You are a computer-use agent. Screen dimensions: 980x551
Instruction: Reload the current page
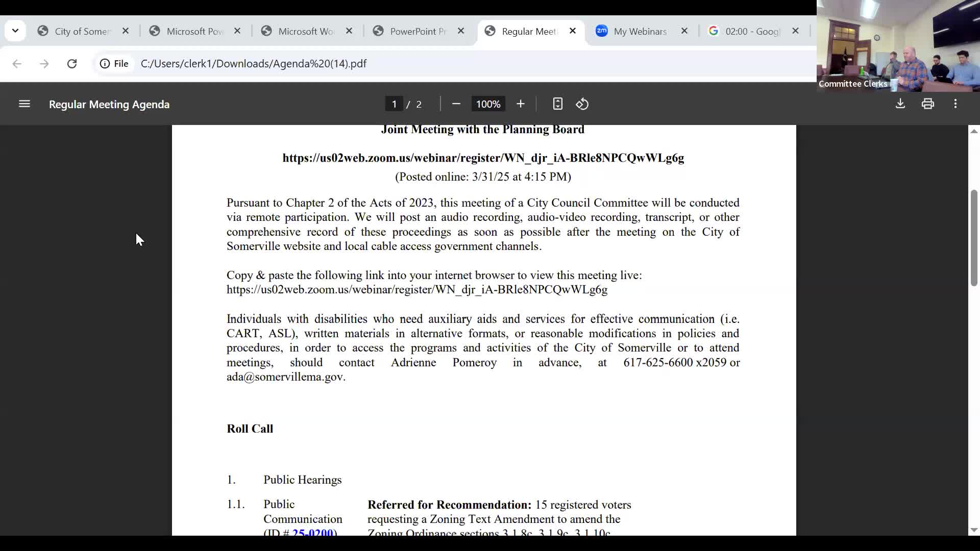(72, 64)
